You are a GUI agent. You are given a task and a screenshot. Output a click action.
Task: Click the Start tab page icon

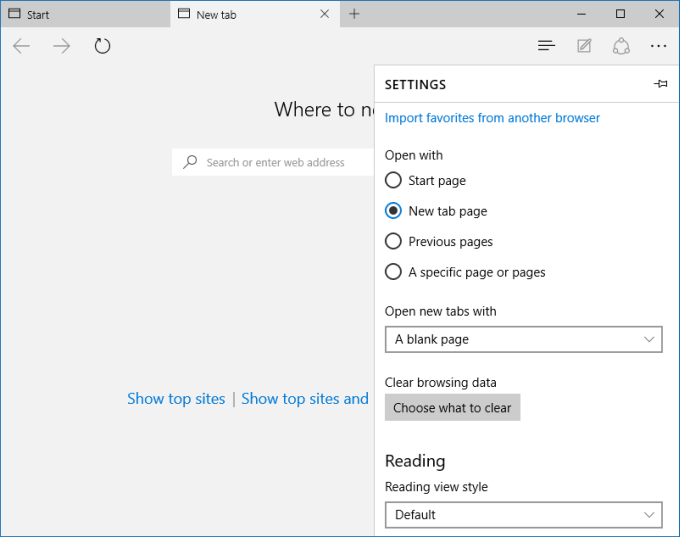click(14, 13)
